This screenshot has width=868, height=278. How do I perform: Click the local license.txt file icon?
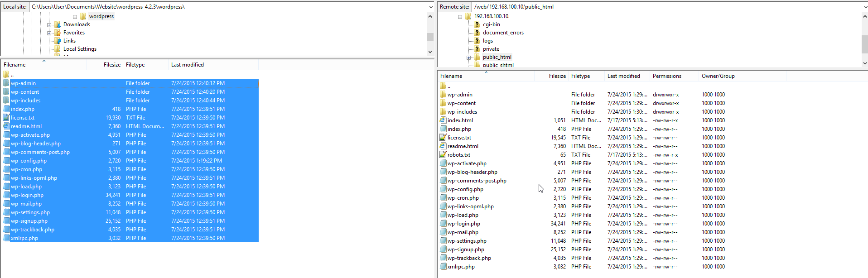(6, 118)
